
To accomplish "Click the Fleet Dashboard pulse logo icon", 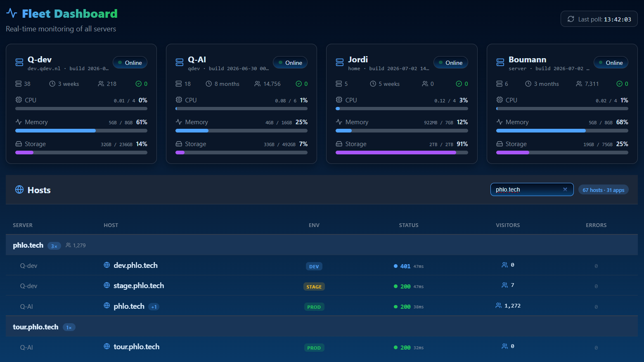I will (12, 13).
